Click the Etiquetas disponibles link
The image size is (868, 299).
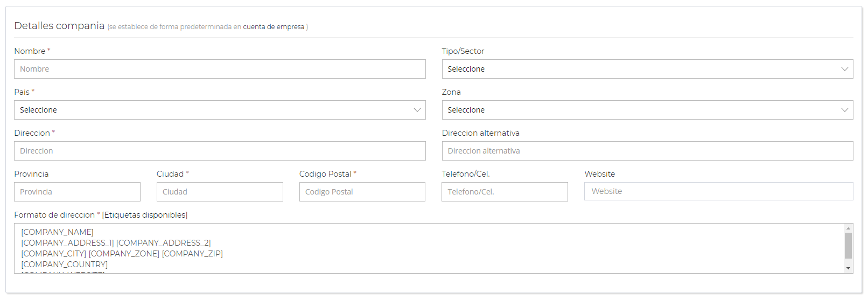[145, 215]
